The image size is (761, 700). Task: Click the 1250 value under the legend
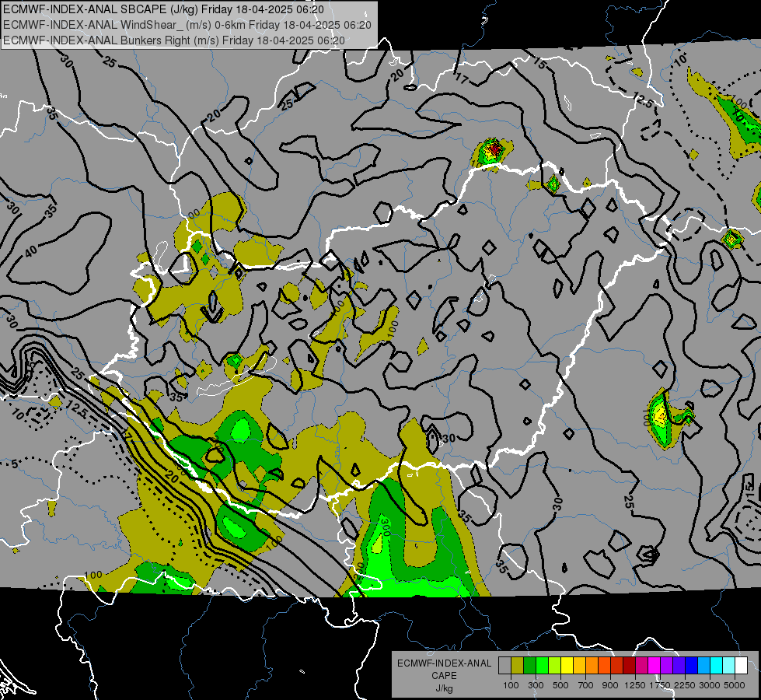point(635,685)
